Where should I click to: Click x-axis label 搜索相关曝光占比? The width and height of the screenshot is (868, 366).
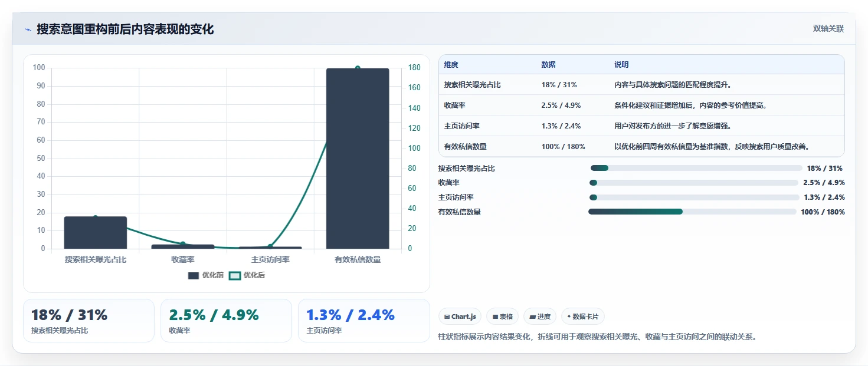[96, 260]
